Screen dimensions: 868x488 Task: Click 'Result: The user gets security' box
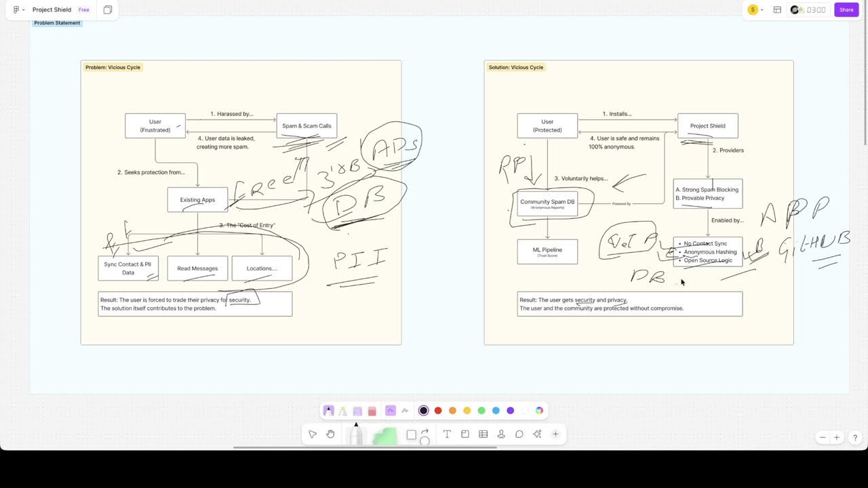630,304
